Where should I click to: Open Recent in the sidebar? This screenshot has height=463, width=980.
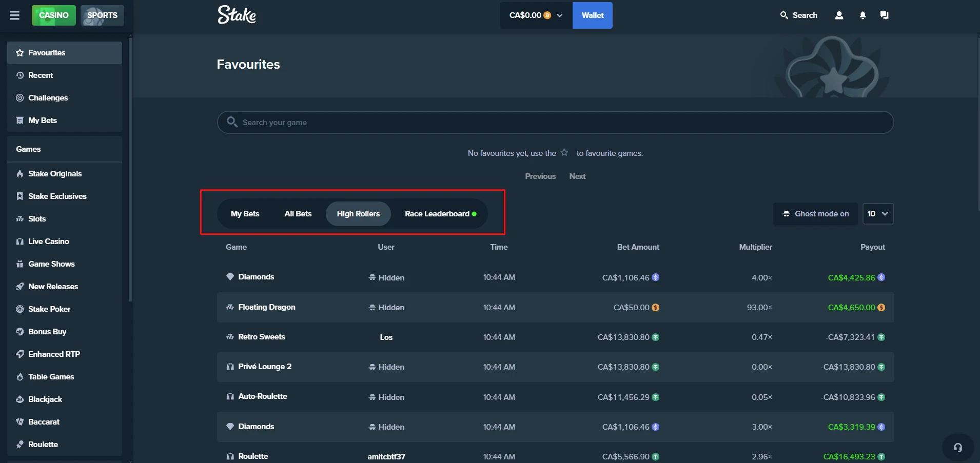(65, 75)
